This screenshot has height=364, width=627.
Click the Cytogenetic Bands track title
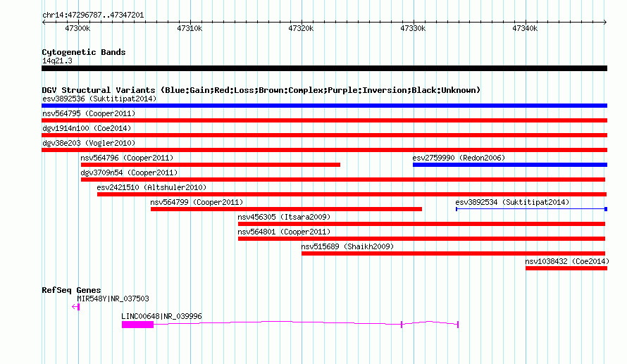coord(84,52)
